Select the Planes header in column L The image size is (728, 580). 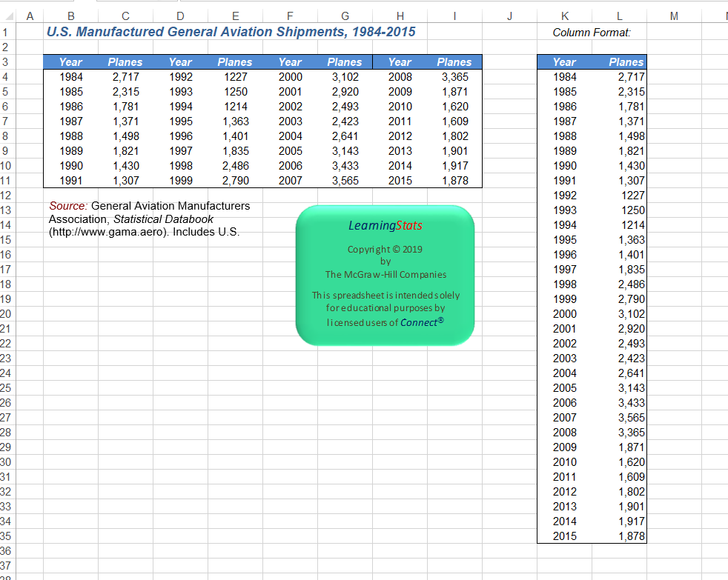click(x=626, y=62)
